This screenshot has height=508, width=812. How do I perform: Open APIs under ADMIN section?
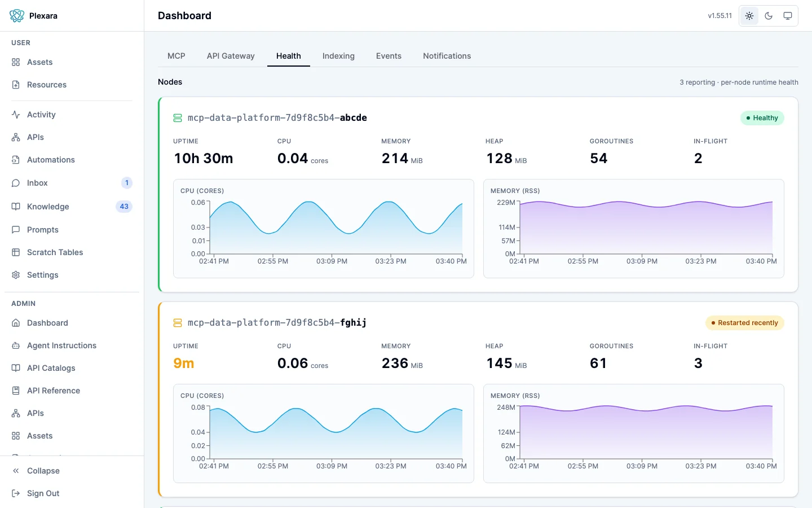coord(72,413)
